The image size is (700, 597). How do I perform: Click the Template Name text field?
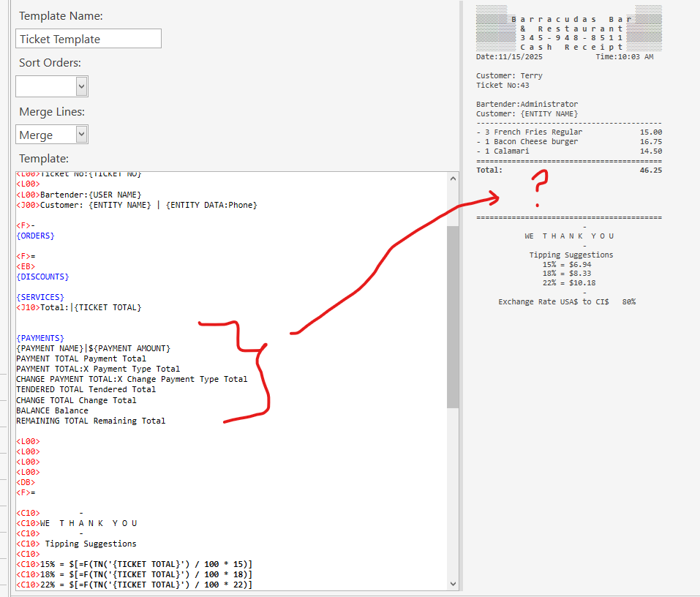[x=88, y=39]
